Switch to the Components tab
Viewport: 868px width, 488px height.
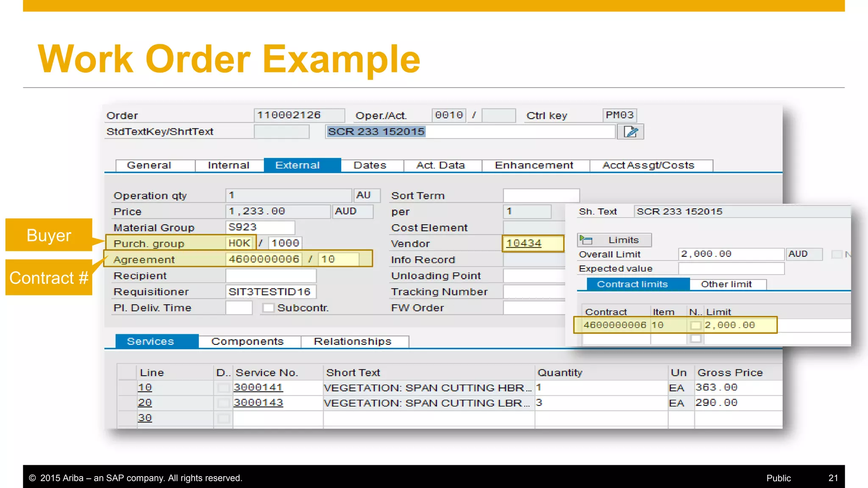pyautogui.click(x=250, y=341)
